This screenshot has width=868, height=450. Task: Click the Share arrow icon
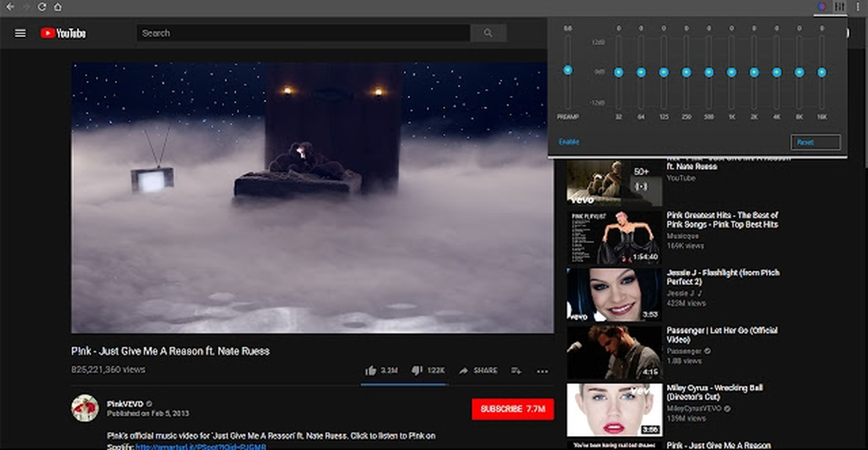click(x=464, y=371)
